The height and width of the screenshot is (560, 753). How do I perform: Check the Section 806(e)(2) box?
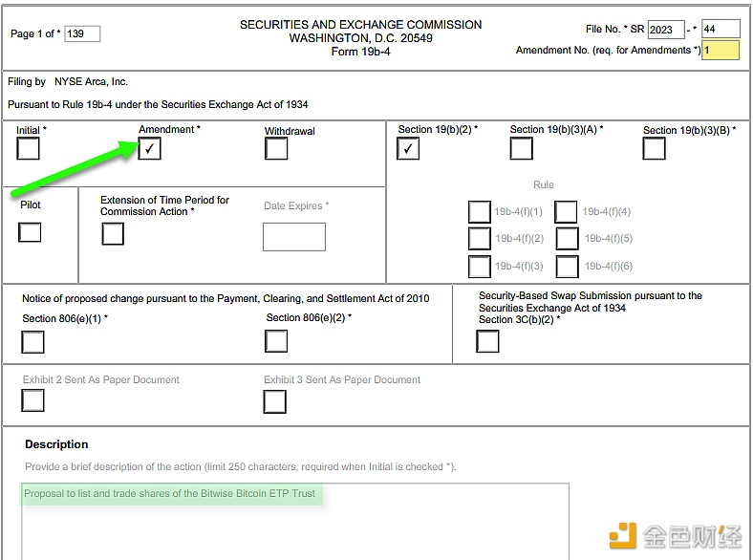(276, 341)
